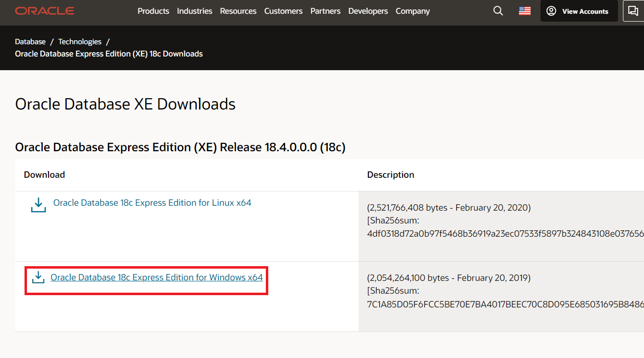Open the Partners menu
Screen dimensions: 644x358
click(x=325, y=11)
